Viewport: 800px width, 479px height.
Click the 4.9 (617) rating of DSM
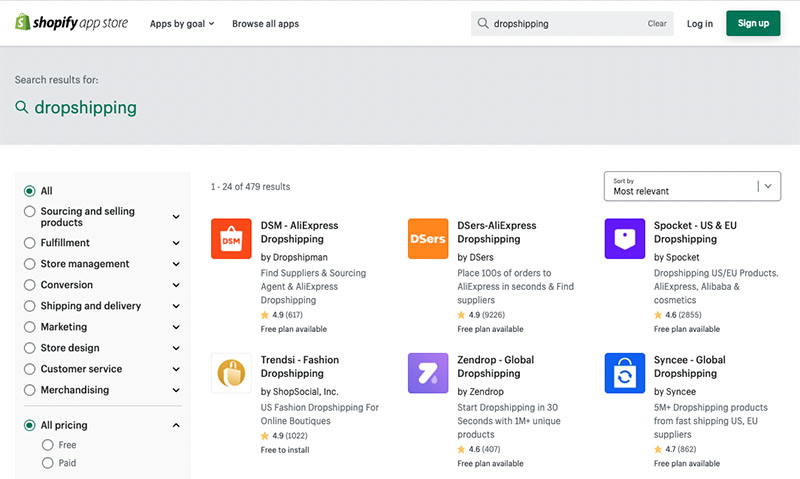(x=282, y=315)
